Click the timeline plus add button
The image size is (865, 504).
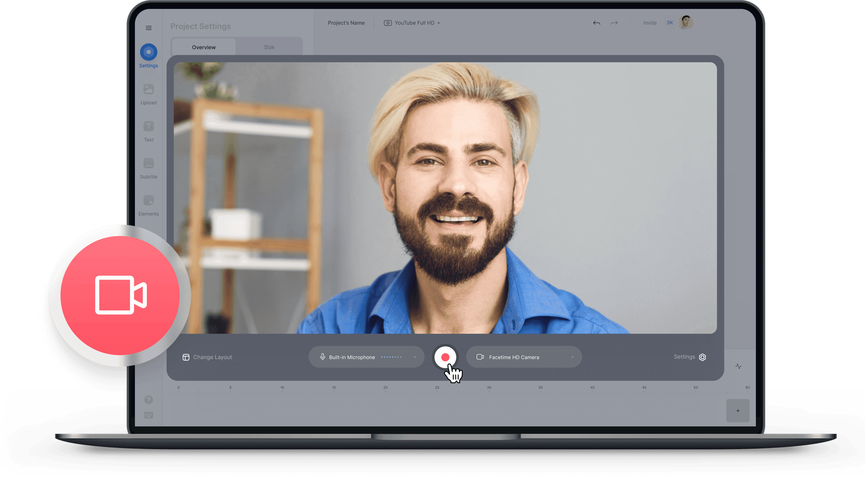pyautogui.click(x=738, y=411)
